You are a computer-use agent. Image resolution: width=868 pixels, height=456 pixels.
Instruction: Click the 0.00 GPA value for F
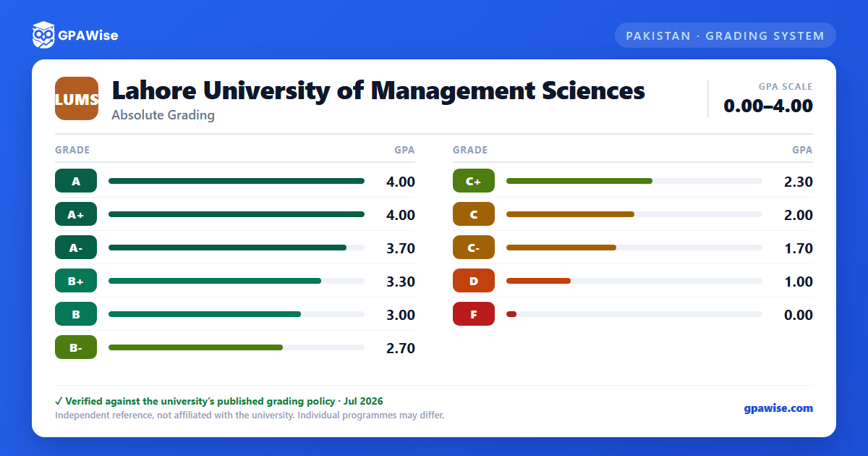point(799,315)
